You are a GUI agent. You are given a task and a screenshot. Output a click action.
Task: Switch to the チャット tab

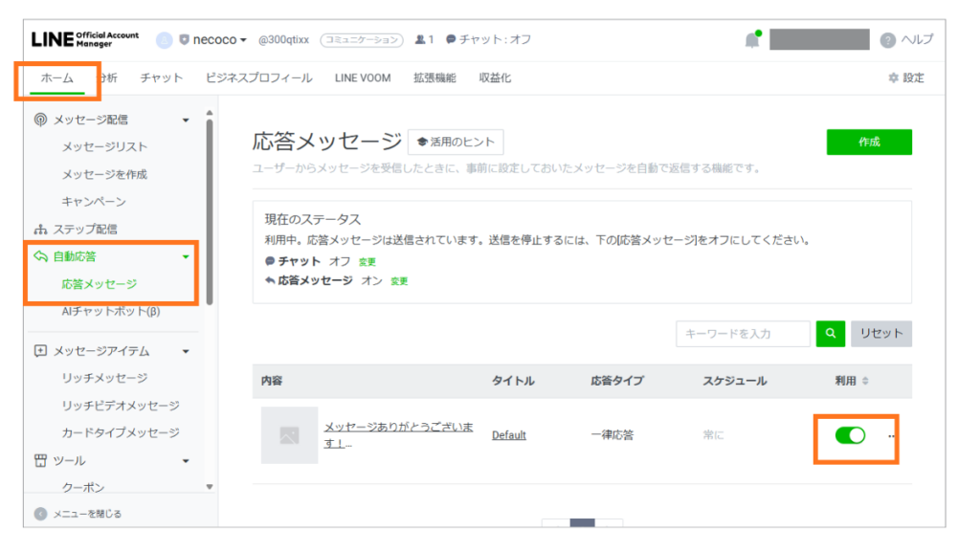[161, 78]
